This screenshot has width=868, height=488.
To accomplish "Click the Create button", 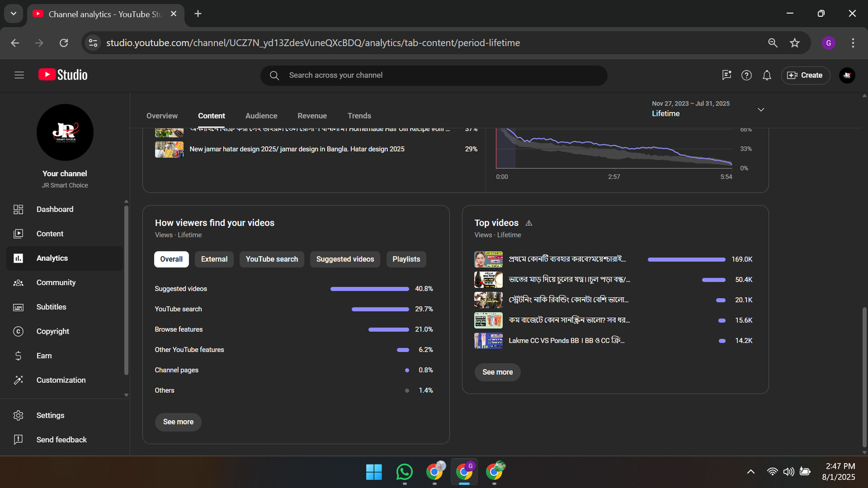I will [x=805, y=75].
